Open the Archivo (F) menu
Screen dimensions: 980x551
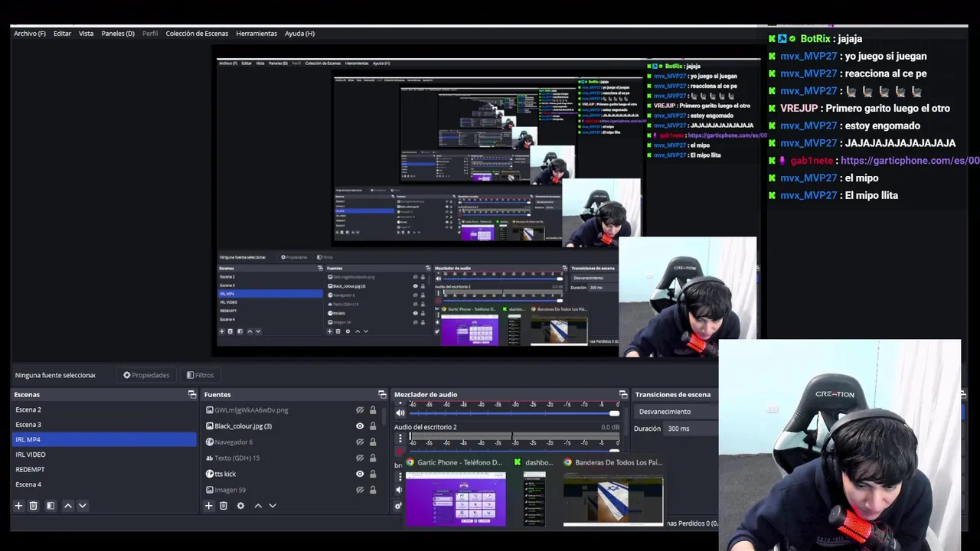pos(30,34)
